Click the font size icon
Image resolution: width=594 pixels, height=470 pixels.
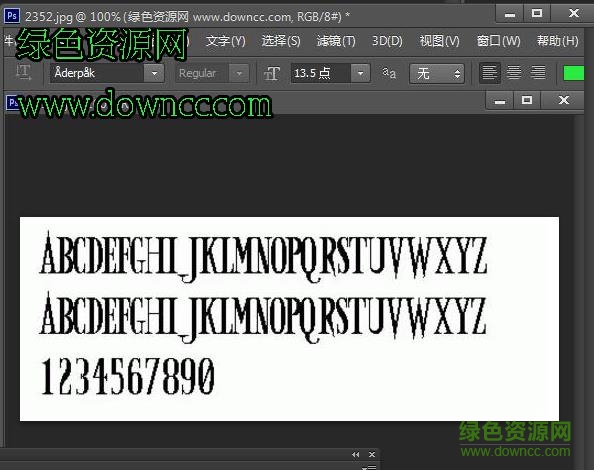click(272, 73)
